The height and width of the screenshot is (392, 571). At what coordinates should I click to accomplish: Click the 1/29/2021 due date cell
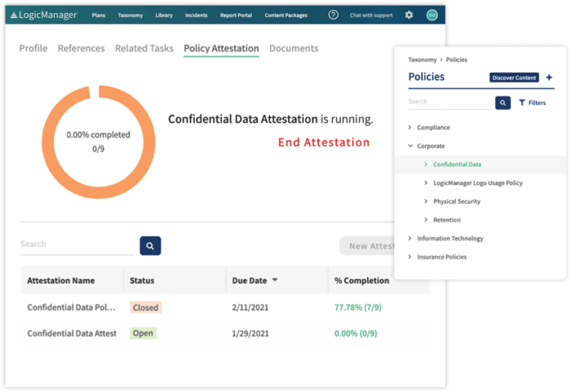click(x=250, y=333)
